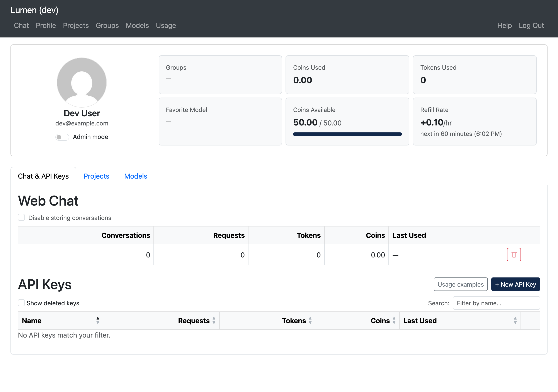
Task: View the Usage page in navbar
Action: tap(166, 25)
